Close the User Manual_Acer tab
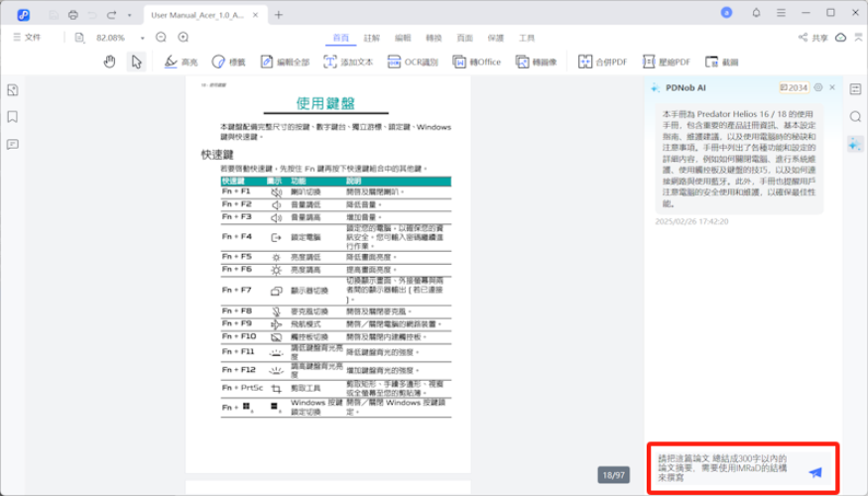 [255, 15]
